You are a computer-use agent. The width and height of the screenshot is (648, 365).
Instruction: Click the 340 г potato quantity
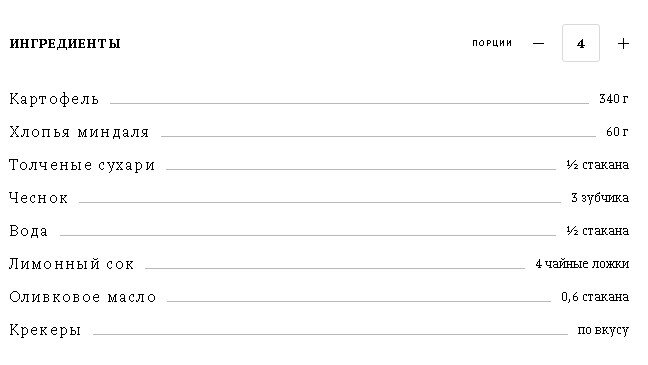click(614, 99)
